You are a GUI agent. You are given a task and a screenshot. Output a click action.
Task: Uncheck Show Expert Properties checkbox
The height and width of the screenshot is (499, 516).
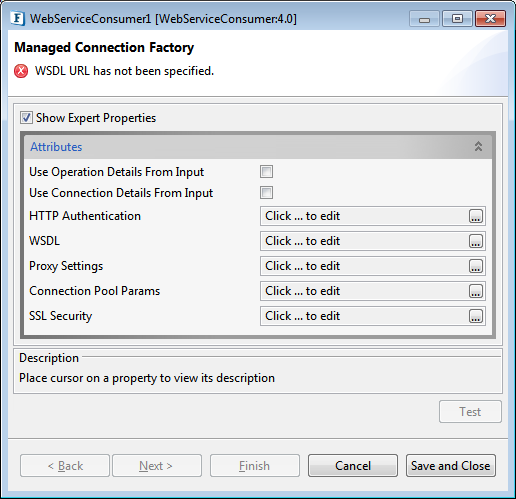point(26,118)
